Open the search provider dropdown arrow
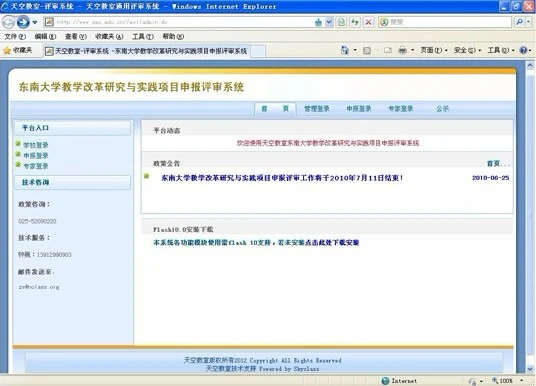Screen dimensions: 536x386 click(x=528, y=22)
